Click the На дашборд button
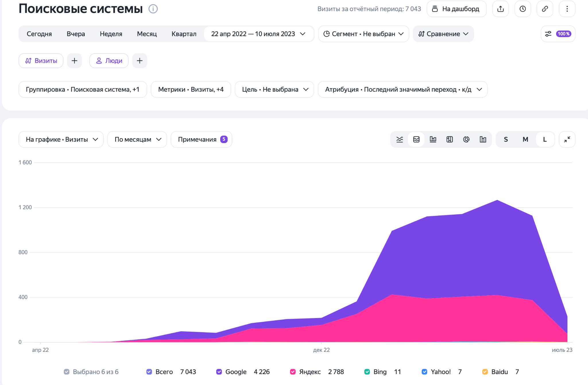 457,9
